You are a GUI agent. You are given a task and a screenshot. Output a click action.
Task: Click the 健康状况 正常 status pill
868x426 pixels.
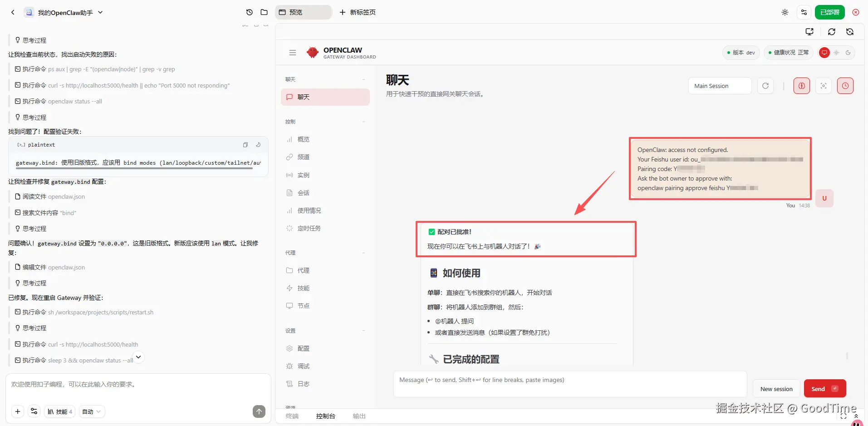click(789, 53)
